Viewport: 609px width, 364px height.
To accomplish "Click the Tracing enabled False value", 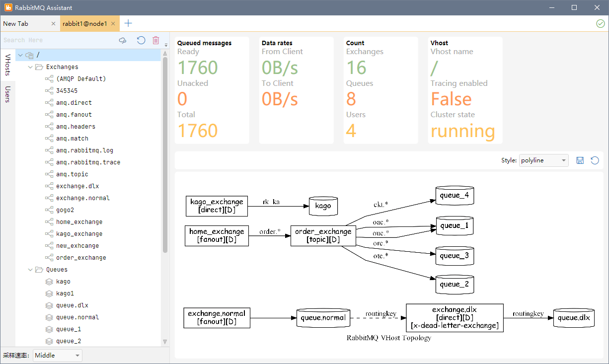I will (451, 99).
